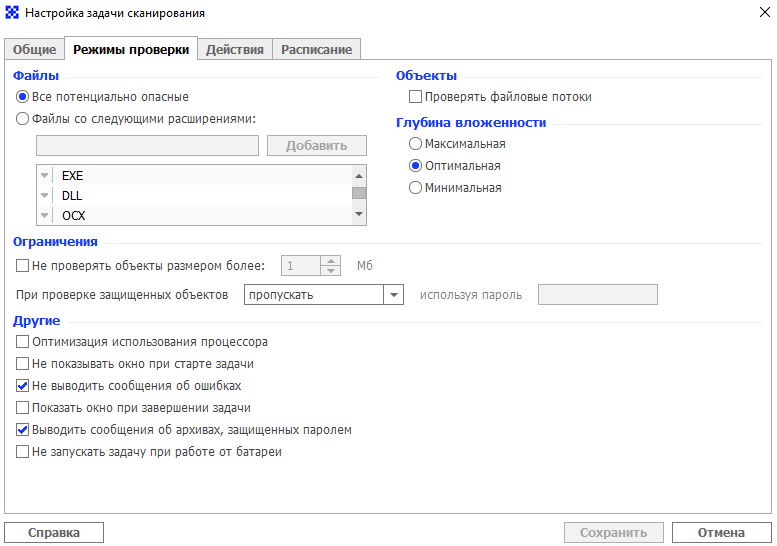Viewport: 777px width, 546px height.
Task: Click the Отмена button
Action: (722, 533)
